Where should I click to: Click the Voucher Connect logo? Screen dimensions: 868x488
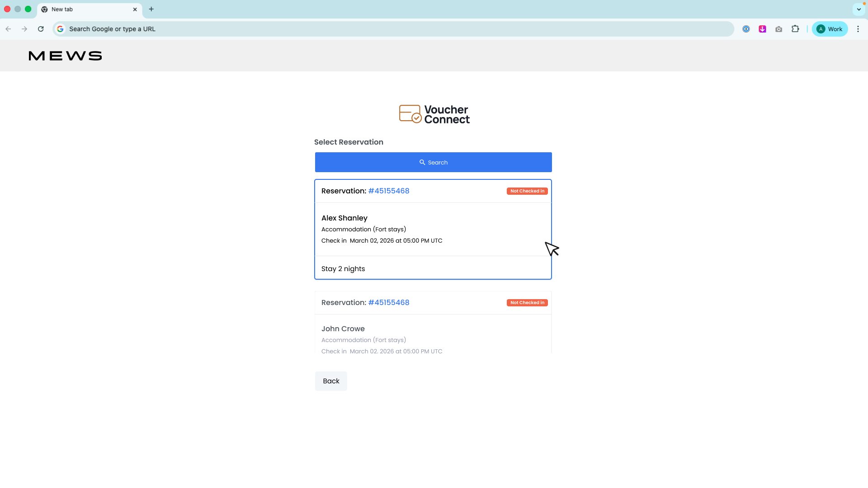point(434,114)
